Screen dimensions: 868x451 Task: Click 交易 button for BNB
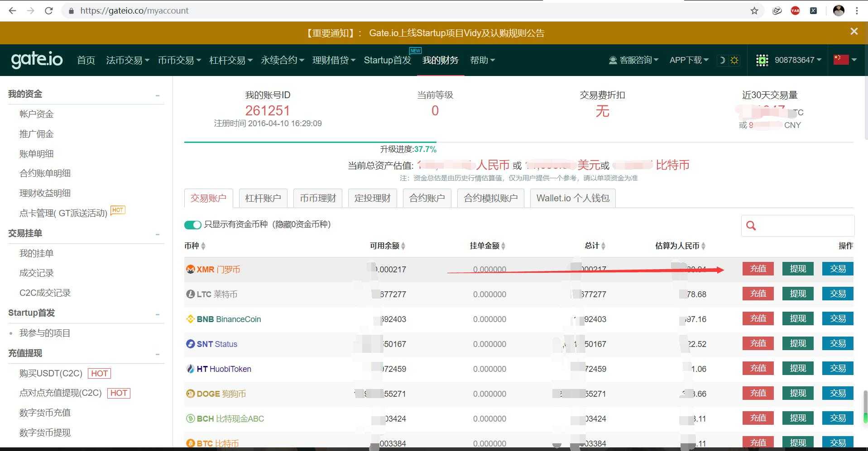pos(838,318)
